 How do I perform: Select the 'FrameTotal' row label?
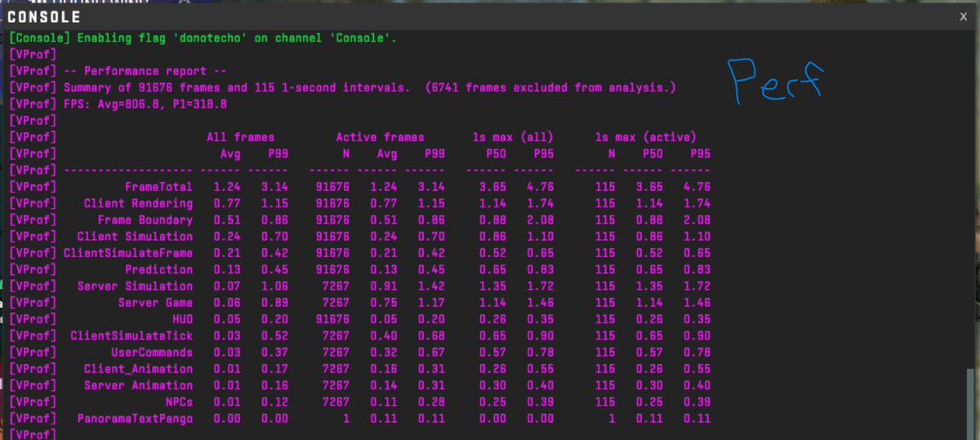[158, 187]
